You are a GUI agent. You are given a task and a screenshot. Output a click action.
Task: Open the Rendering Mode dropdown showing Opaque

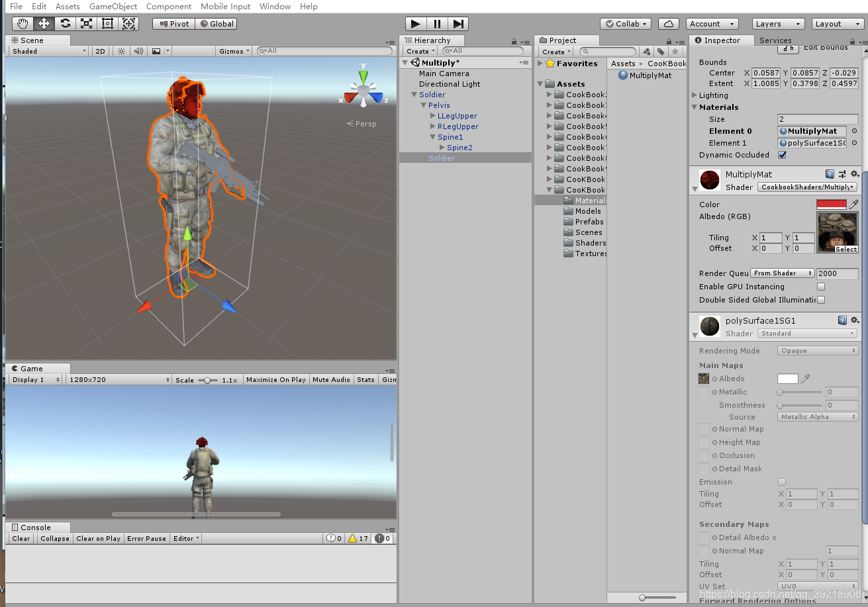point(817,350)
